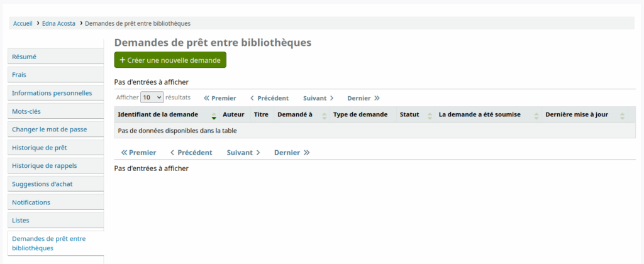Open the Listes sidebar item
The height and width of the screenshot is (264, 644).
[x=21, y=221]
